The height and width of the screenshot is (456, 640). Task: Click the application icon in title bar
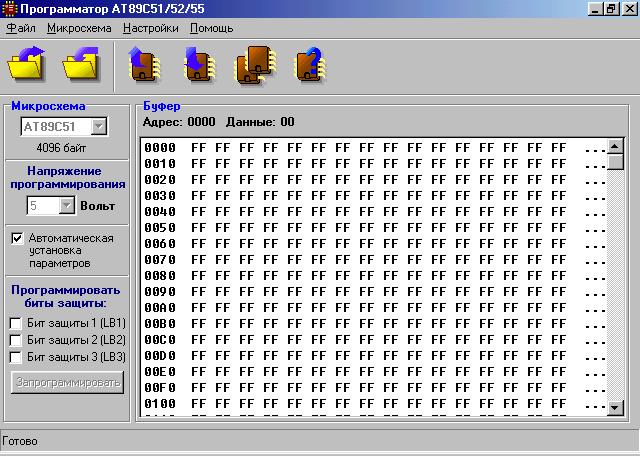click(9, 8)
